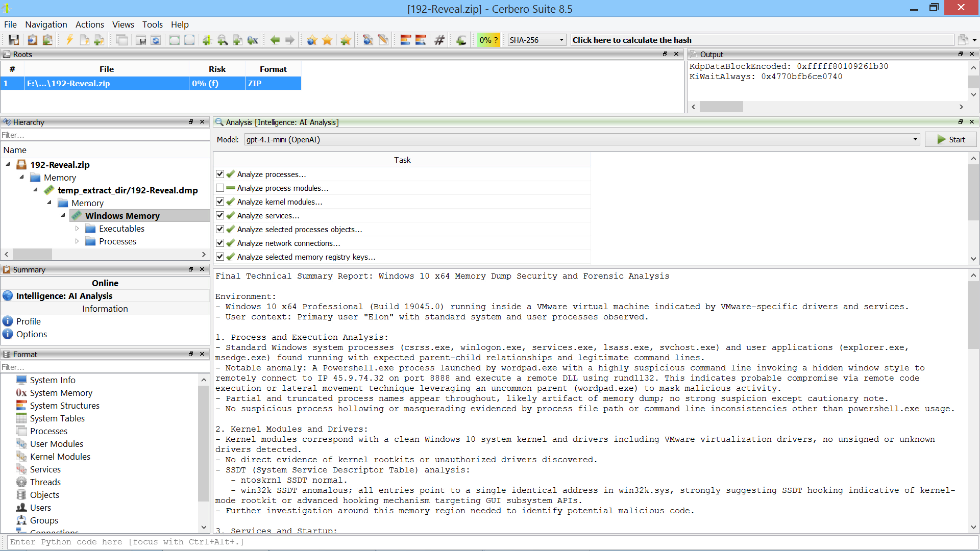This screenshot has height=551, width=980.
Task: Select System Memory hex view entry
Action: coord(61,393)
